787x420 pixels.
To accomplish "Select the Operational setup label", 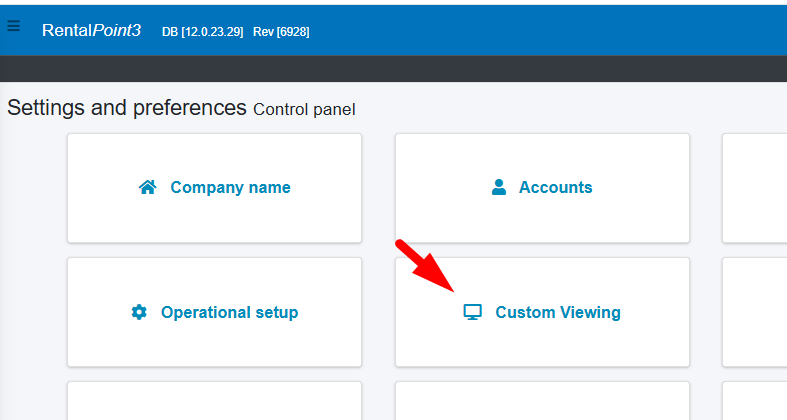I will point(229,312).
